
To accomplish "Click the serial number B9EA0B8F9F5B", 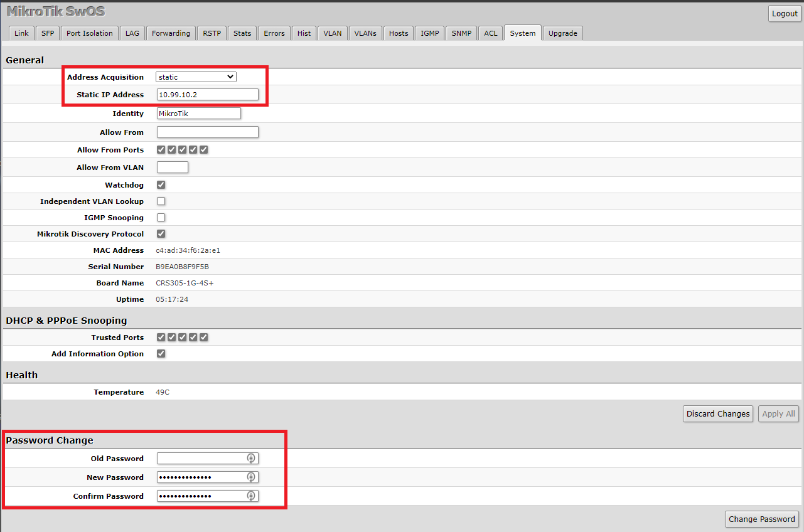I will [183, 267].
